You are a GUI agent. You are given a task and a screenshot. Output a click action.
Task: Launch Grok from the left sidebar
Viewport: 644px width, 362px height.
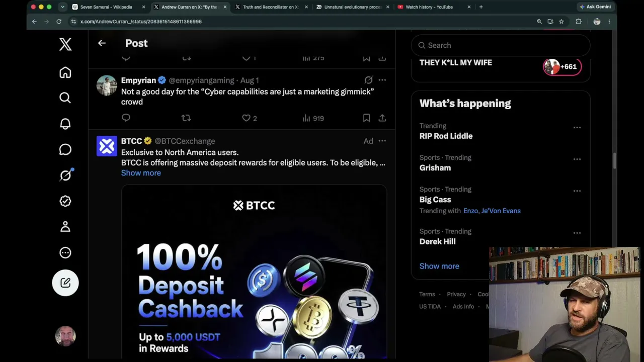65,175
